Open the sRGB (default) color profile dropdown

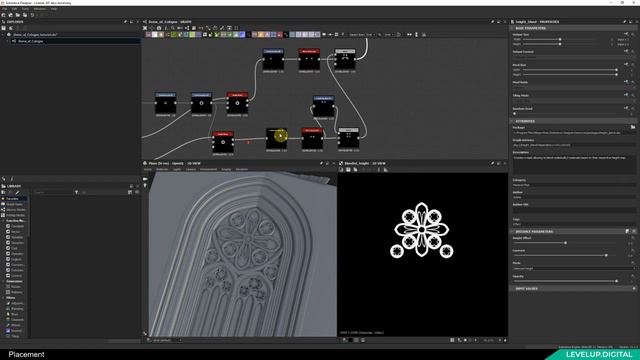pyautogui.click(x=165, y=340)
